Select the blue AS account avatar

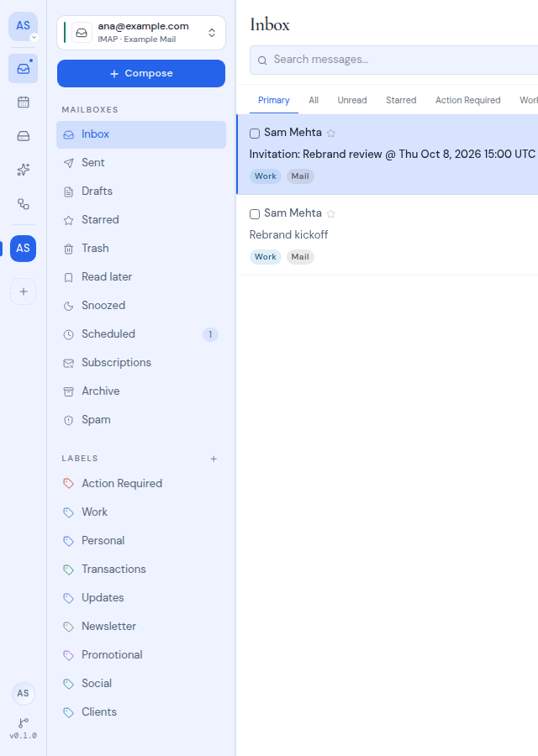[x=24, y=249]
